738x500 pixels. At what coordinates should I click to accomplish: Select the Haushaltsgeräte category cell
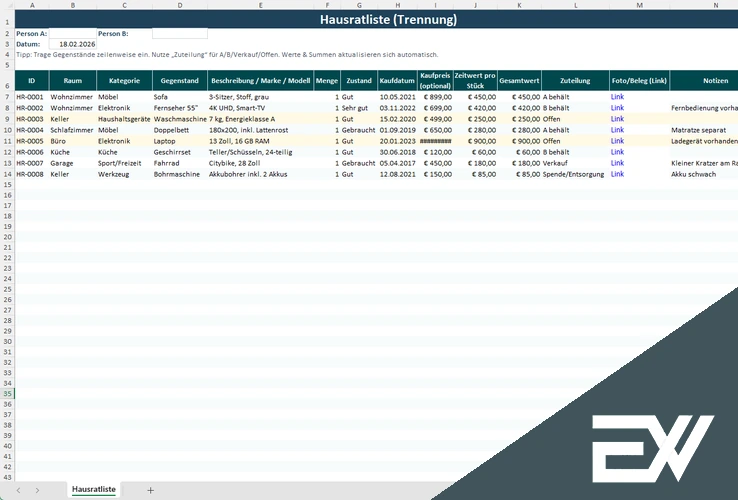pos(124,119)
